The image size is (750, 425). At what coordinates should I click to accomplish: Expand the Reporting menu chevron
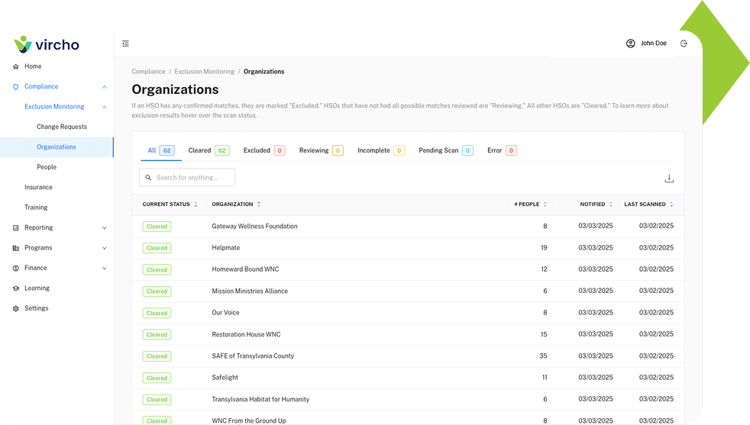pos(104,228)
